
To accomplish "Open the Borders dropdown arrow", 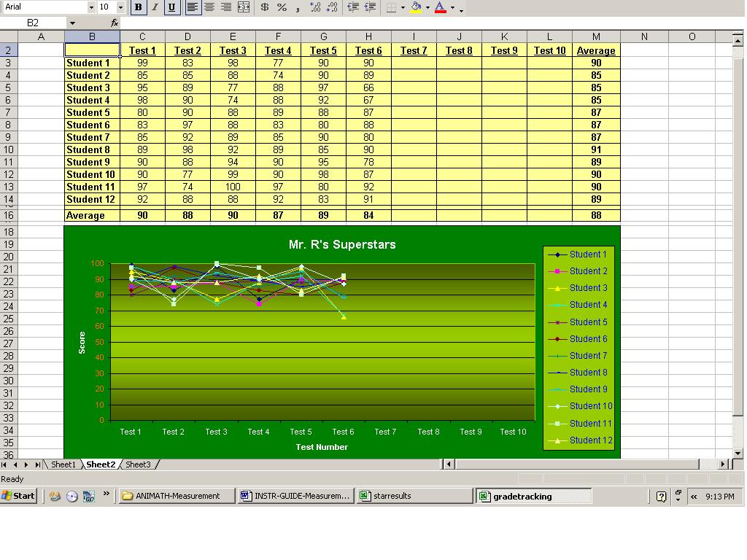I will click(x=403, y=7).
